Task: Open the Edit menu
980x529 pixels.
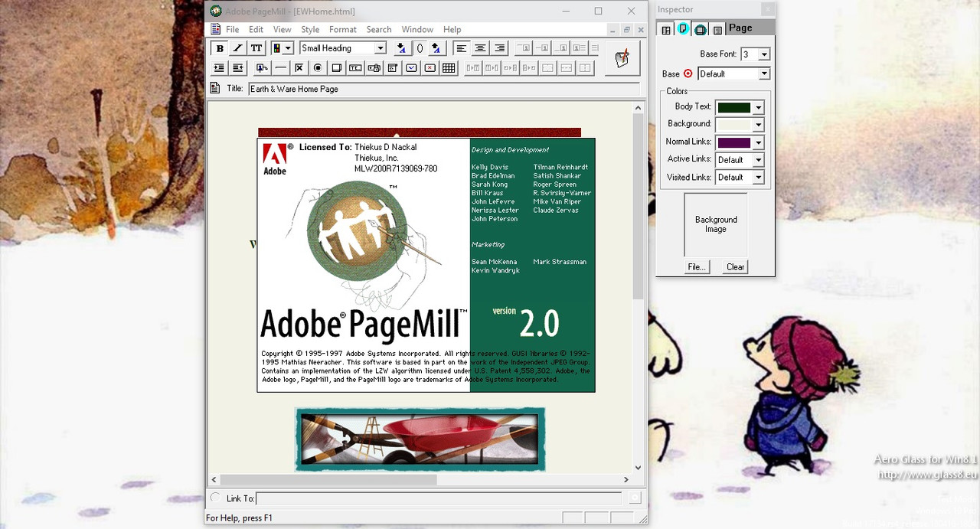Action: (256, 30)
